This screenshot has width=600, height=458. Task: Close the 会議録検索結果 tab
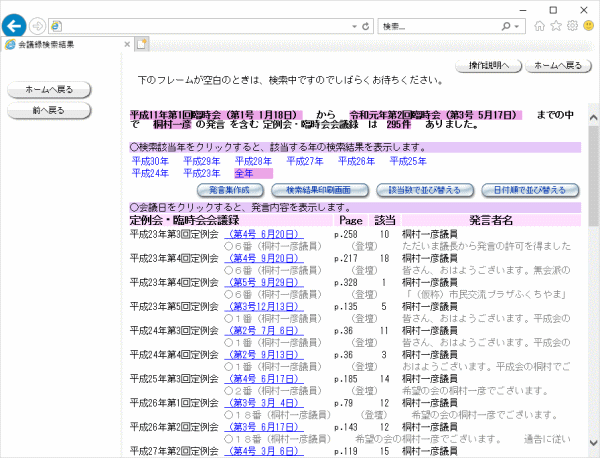click(127, 44)
